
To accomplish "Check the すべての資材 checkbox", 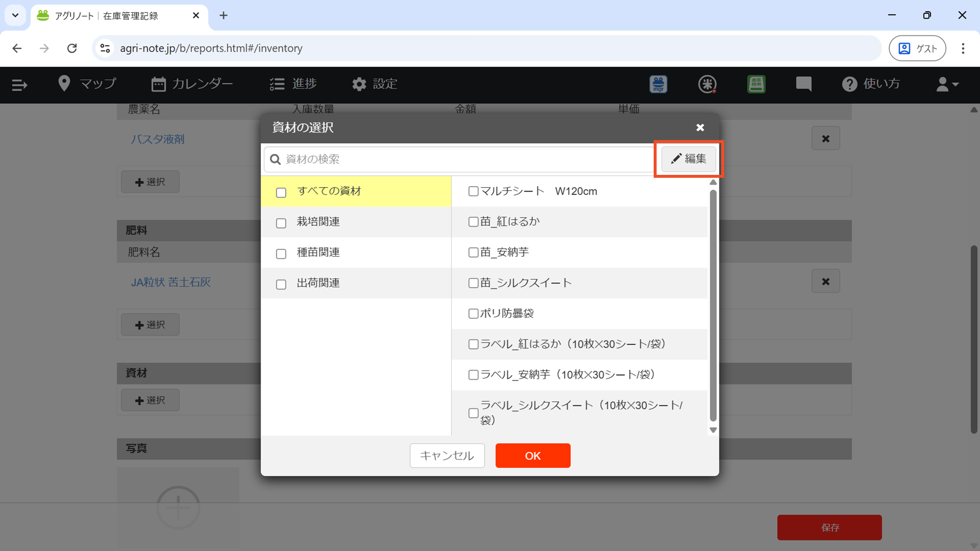I will tap(281, 192).
